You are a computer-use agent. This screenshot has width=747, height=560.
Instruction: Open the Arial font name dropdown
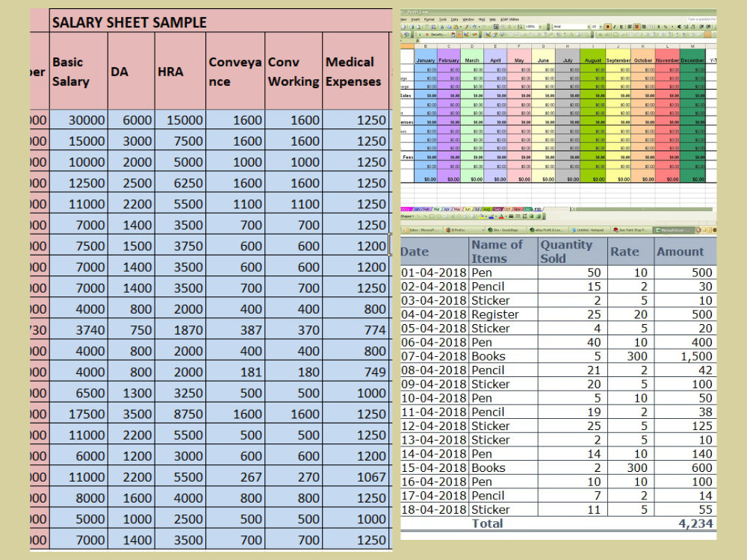point(589,27)
